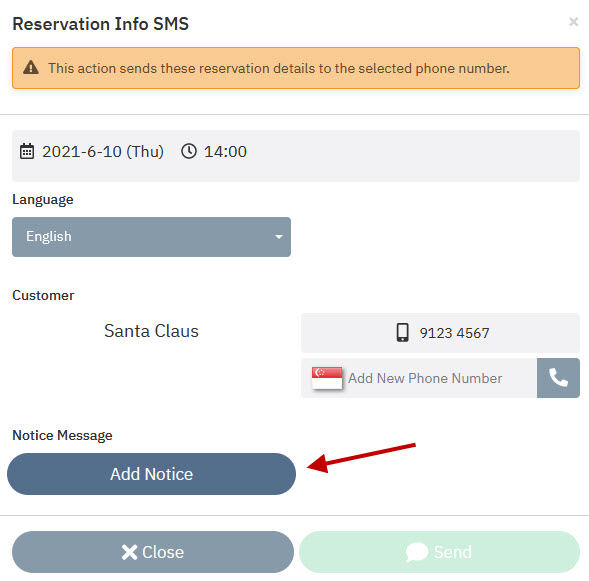This screenshot has height=581, width=589.
Task: Click the mobile phone icon beside 9123 4567
Action: coord(402,332)
